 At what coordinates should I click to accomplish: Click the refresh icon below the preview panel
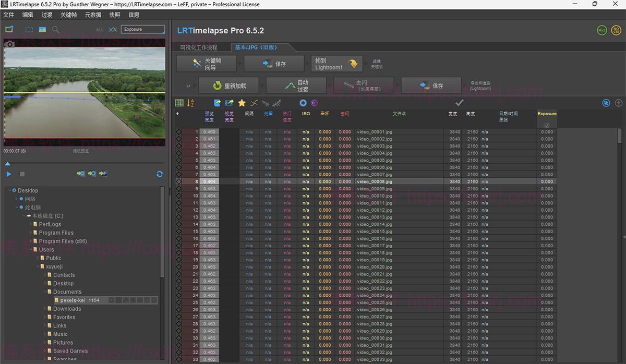click(160, 174)
